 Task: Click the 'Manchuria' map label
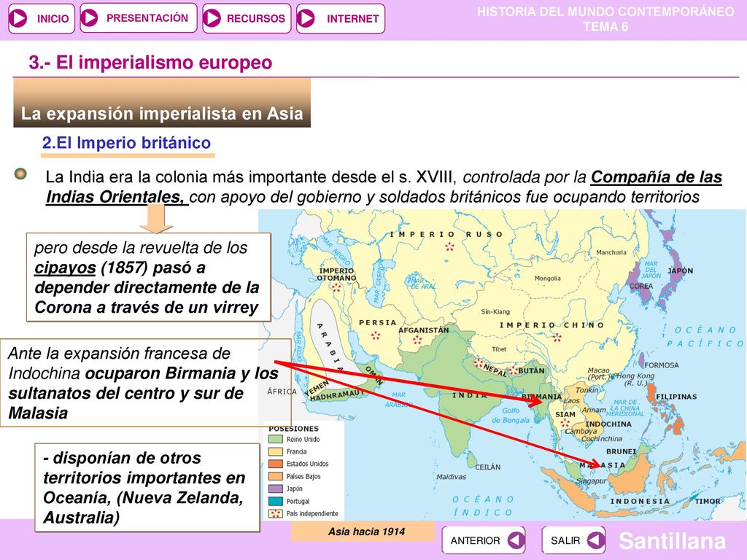click(x=611, y=252)
